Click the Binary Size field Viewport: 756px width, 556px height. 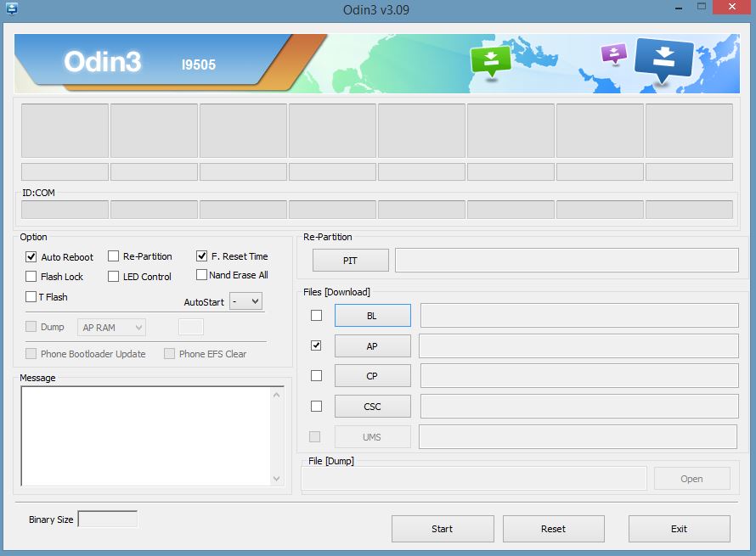[108, 519]
